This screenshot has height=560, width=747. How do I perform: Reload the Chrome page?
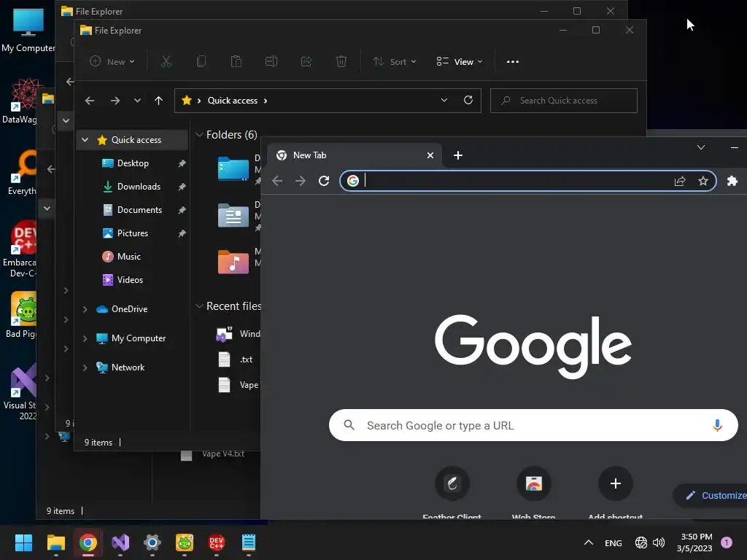pos(324,181)
